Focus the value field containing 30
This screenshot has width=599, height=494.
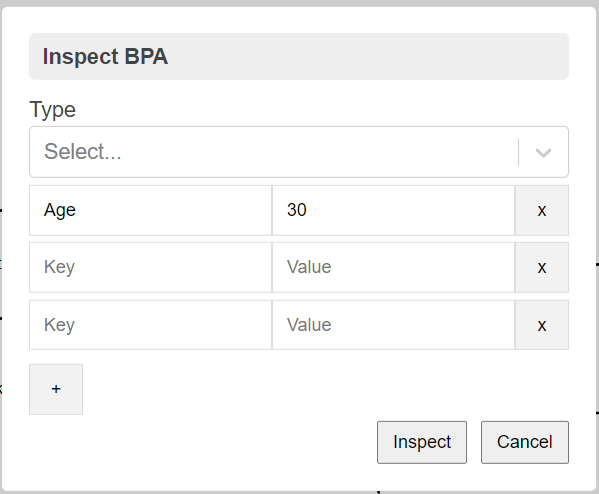393,211
